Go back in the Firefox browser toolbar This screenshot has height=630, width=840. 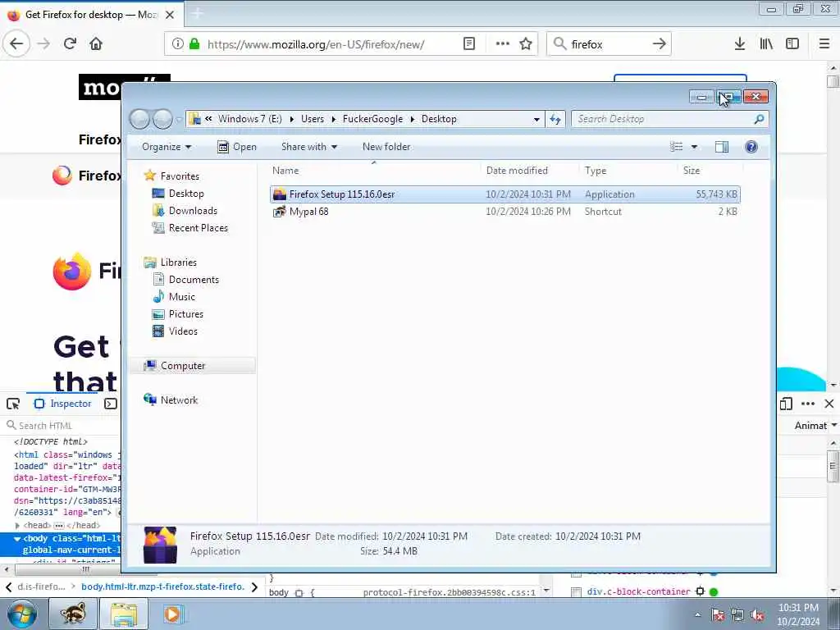point(16,44)
